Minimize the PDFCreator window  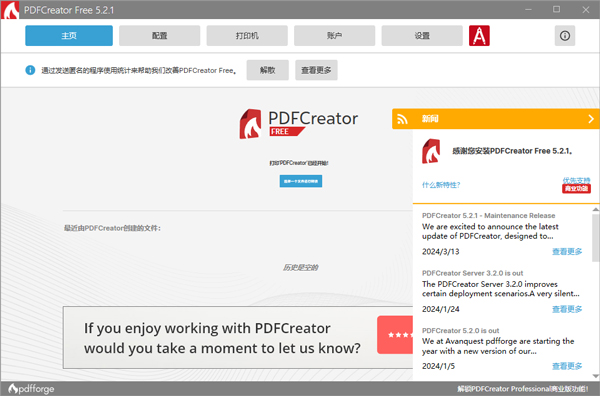click(x=528, y=10)
